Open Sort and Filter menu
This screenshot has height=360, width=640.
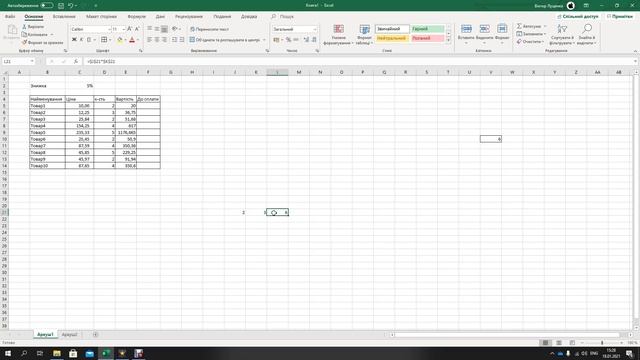click(x=562, y=34)
